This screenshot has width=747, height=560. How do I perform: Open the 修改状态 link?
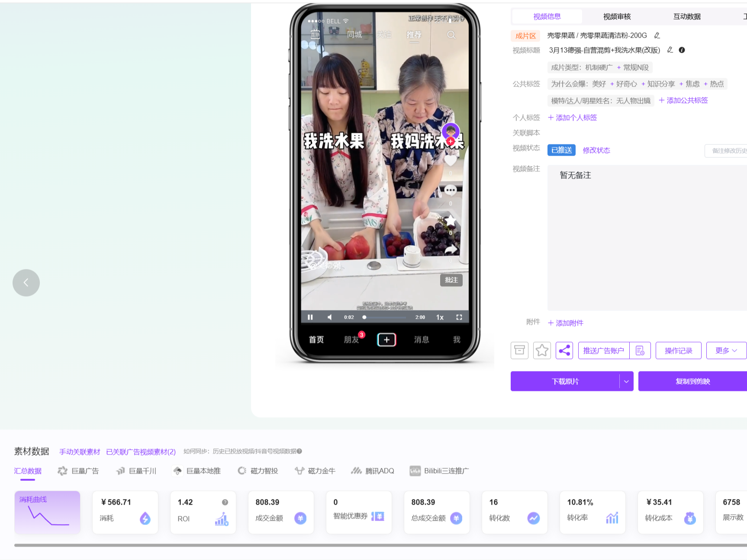[596, 150]
